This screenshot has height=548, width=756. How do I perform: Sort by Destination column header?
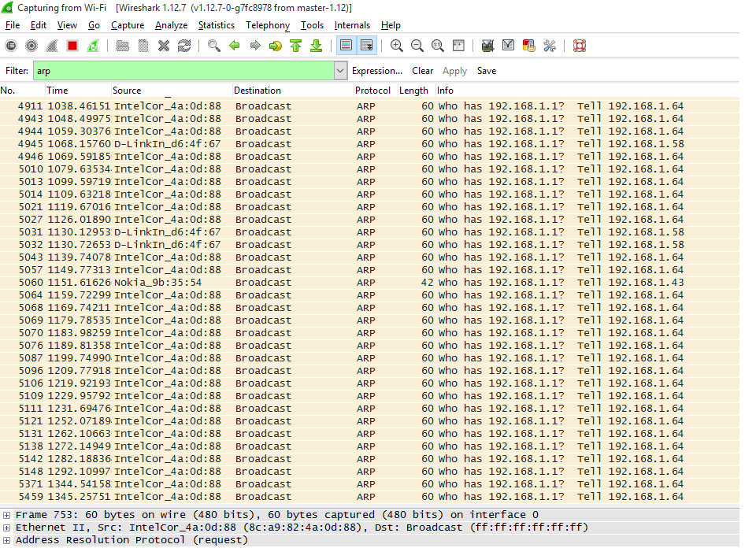pos(293,91)
